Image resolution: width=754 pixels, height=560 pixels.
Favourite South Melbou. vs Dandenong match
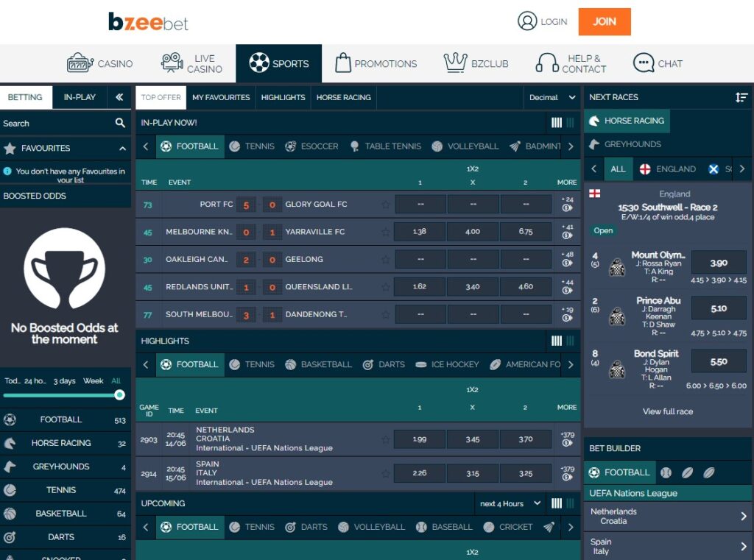coord(385,314)
